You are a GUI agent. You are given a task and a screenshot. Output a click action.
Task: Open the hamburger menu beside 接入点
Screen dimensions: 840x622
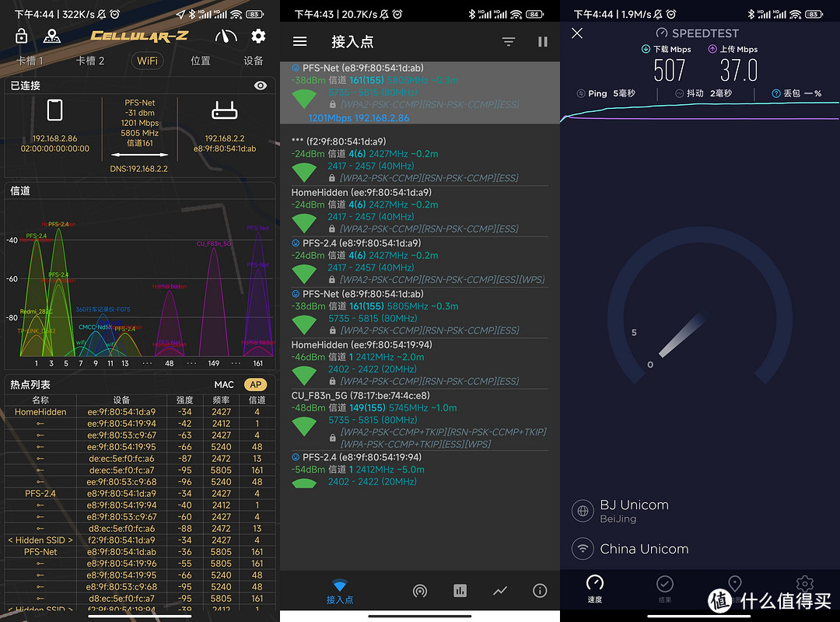click(x=299, y=42)
